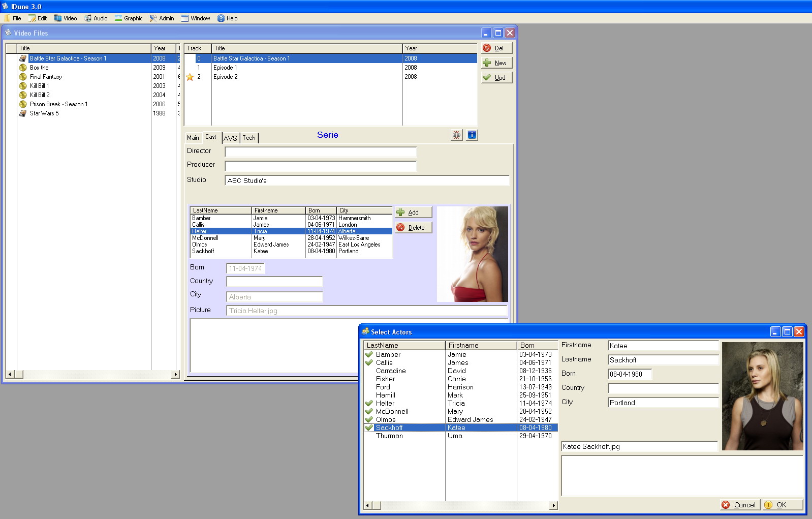This screenshot has width=812, height=519.
Task: Click OK in Select Actors dialog
Action: click(783, 505)
